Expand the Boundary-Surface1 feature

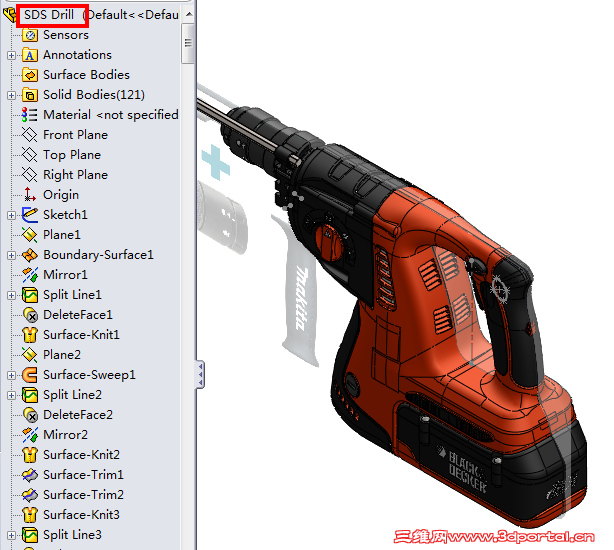coord(11,256)
